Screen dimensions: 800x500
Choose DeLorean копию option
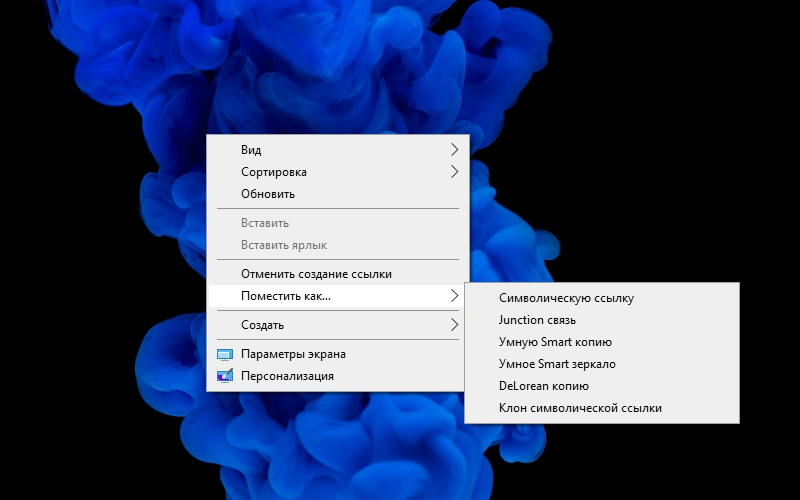point(602,386)
